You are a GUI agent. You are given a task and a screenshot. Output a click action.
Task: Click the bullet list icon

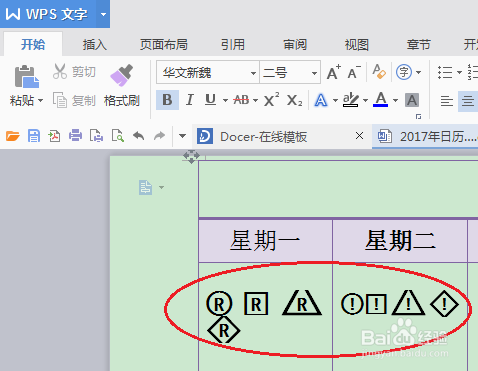click(x=445, y=72)
